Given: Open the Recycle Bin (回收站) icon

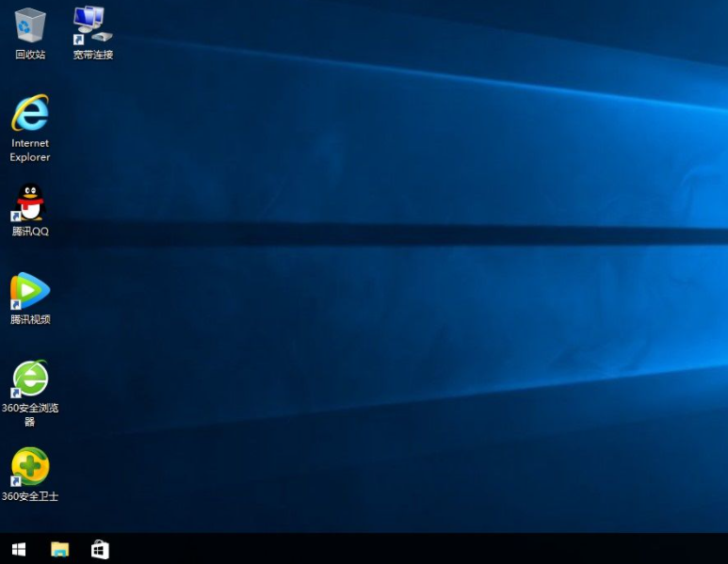Looking at the screenshot, I should (30, 24).
